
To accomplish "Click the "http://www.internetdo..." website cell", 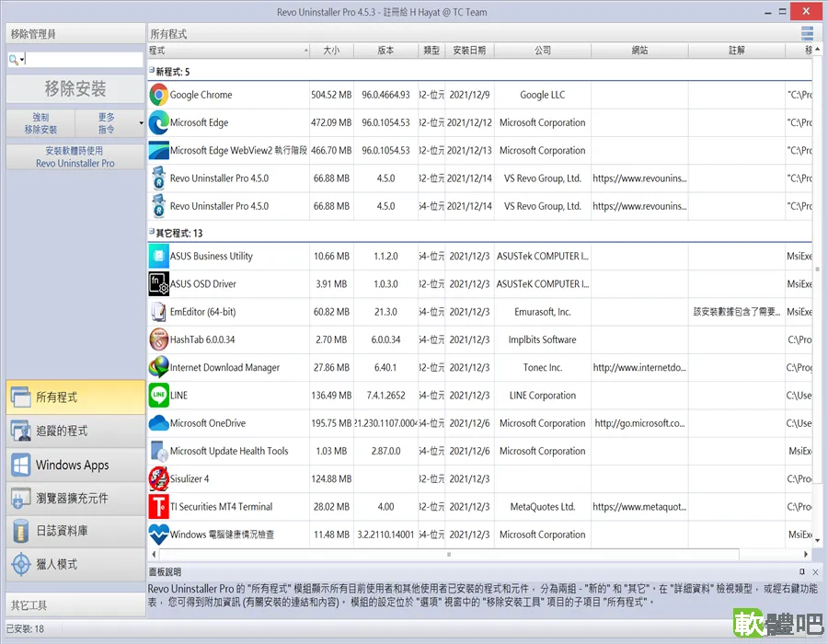I will pos(639,367).
